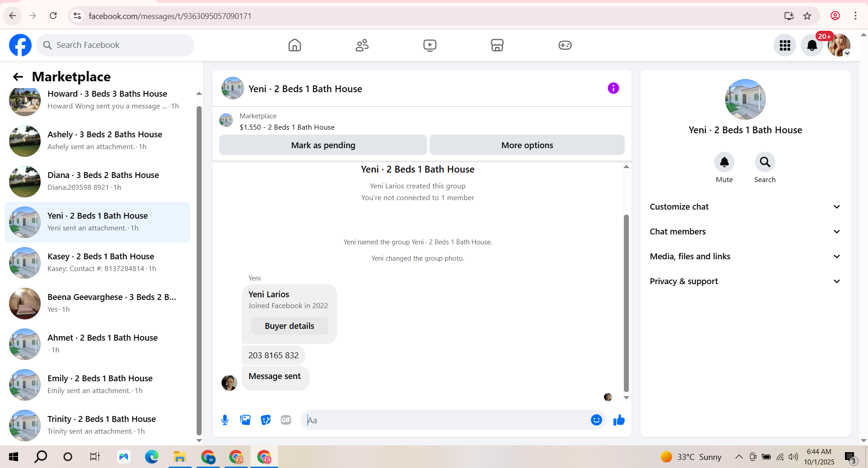This screenshot has height=468, width=868.
Task: Click the Search Facebook field
Action: 115,45
